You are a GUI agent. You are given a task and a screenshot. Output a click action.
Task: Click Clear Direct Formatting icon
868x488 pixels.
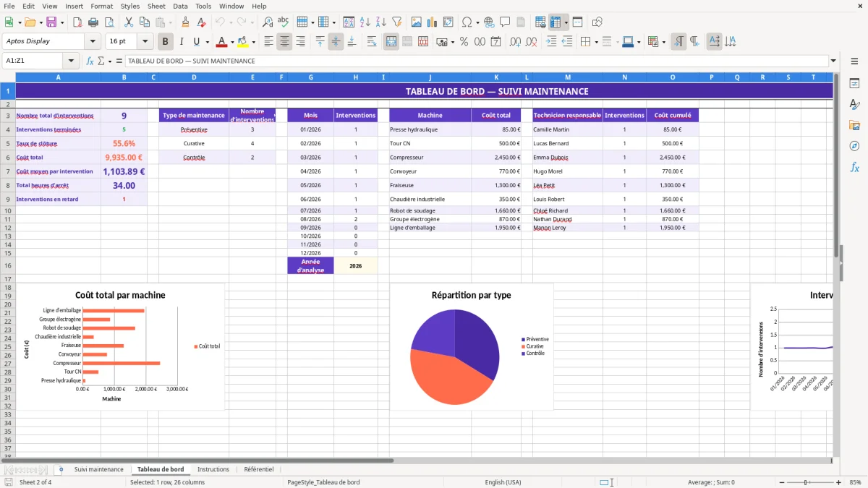pyautogui.click(x=200, y=22)
